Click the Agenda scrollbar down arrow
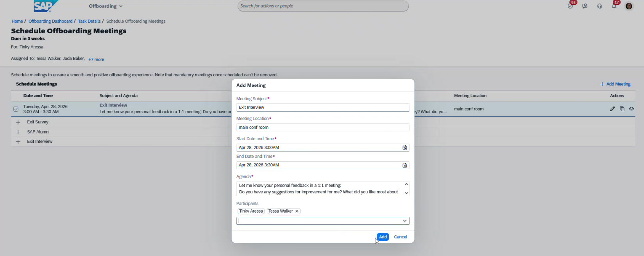This screenshot has width=644, height=256. click(406, 193)
